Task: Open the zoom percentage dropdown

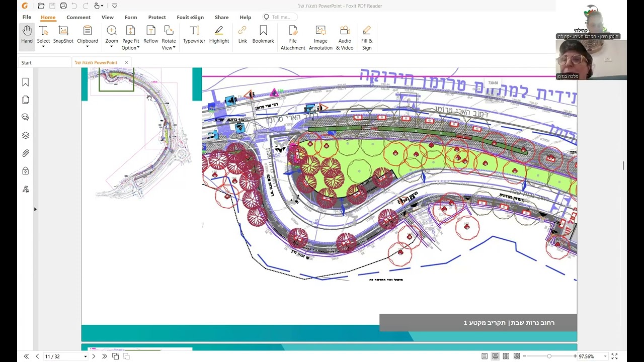Action: coord(605,356)
